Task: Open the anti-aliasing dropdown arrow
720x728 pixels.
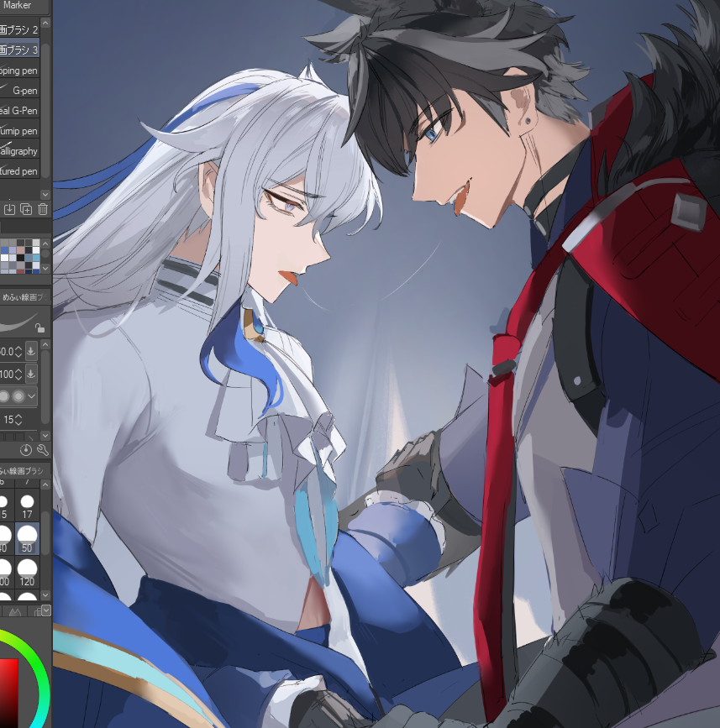Action: pos(32,396)
